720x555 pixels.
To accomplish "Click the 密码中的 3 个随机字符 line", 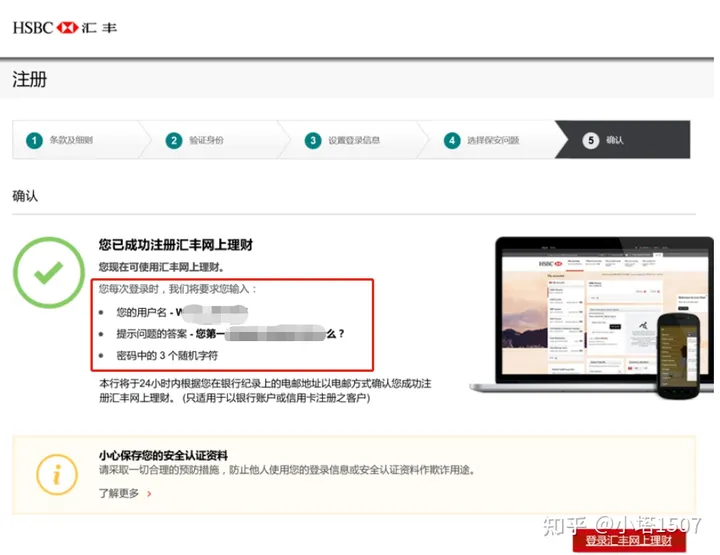I will point(158,355).
